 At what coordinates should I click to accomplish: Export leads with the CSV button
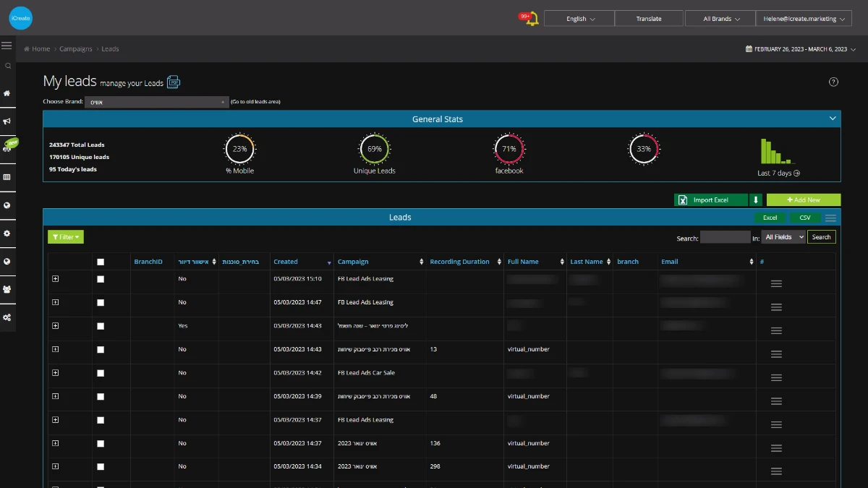[805, 218]
